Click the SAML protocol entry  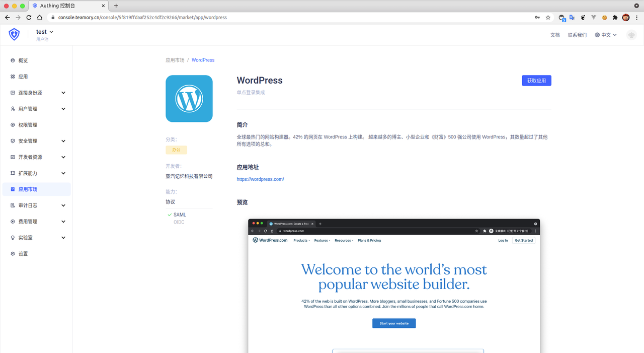click(180, 215)
